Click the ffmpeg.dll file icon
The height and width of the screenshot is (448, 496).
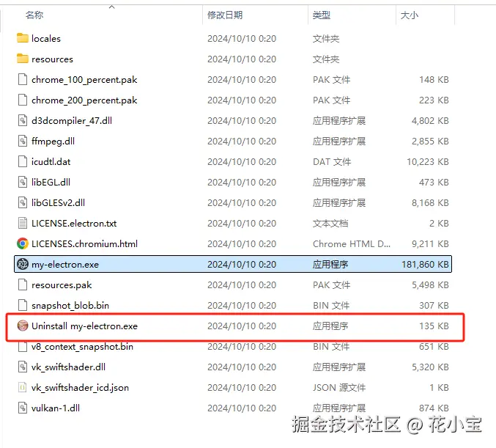tap(23, 142)
